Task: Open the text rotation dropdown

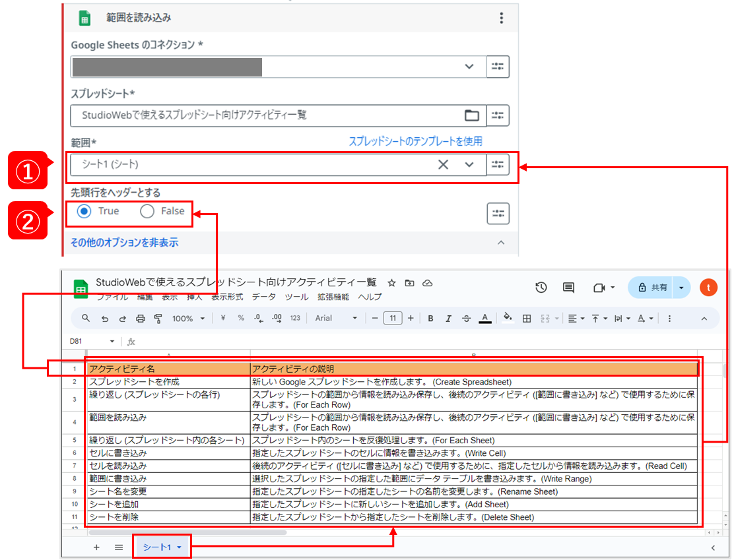Action: click(x=645, y=319)
